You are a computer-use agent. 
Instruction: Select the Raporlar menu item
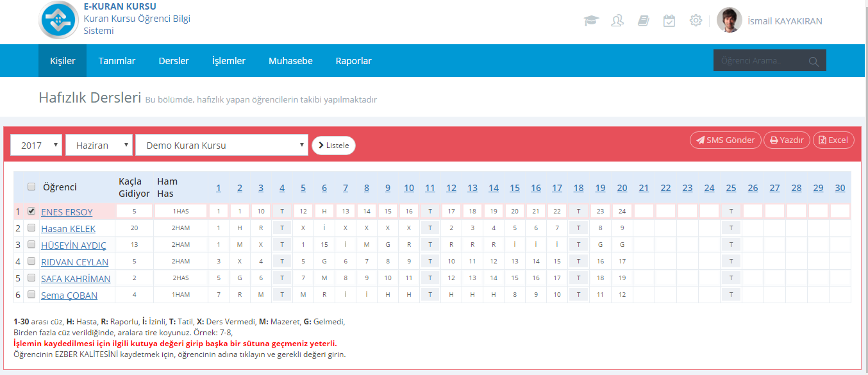click(353, 61)
